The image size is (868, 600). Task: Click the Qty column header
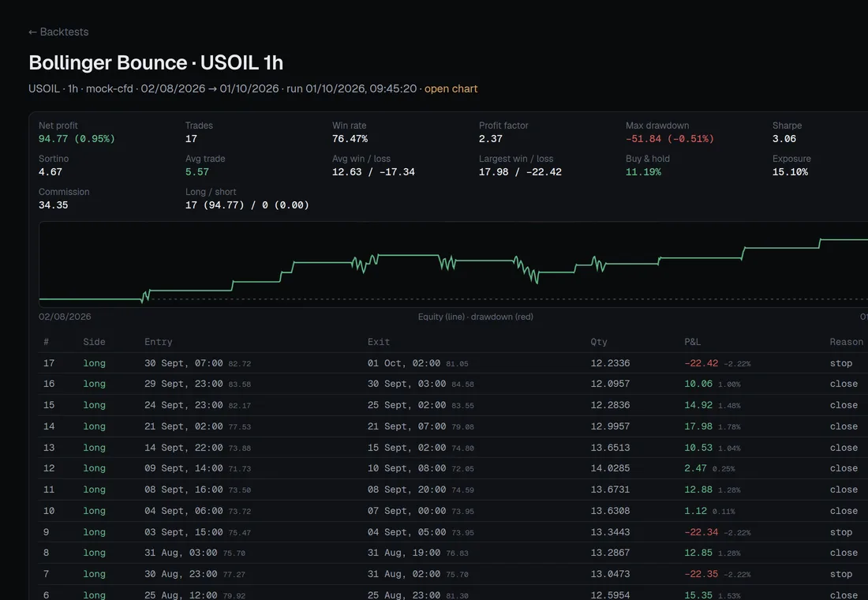(x=599, y=342)
